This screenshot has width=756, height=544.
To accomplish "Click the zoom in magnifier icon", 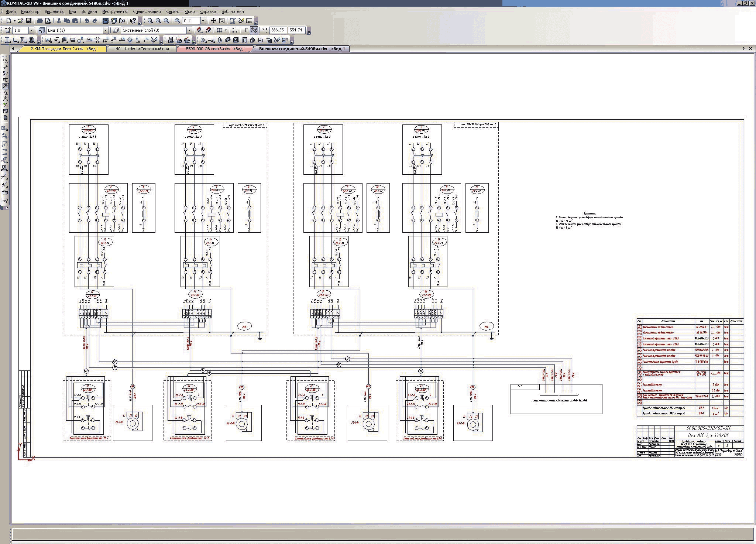I will click(158, 21).
